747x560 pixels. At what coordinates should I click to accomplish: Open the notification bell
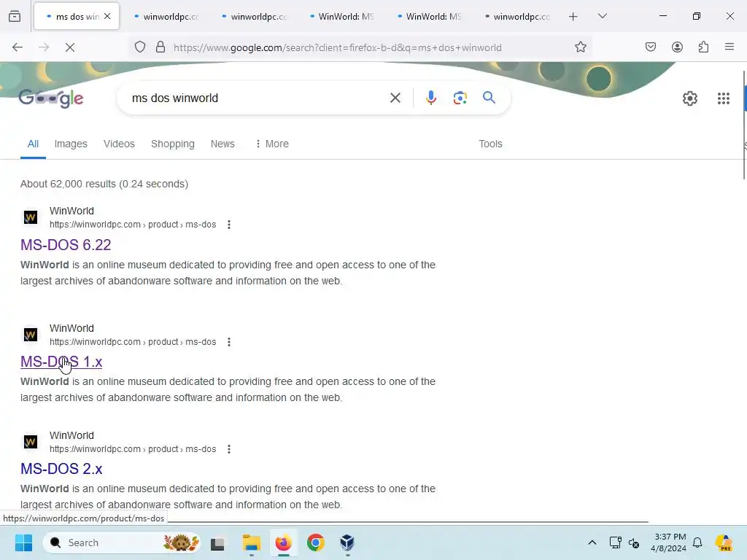697,542
